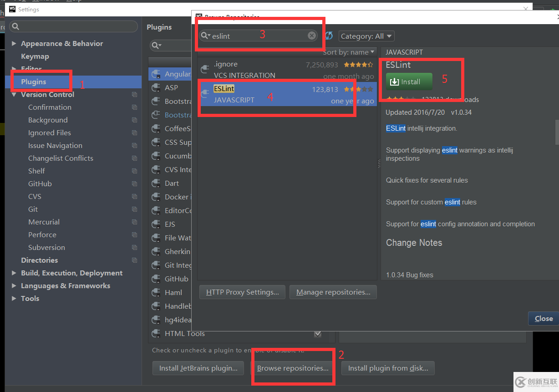Expand the Languages & Frameworks node
The image size is (559, 392).
[14, 286]
